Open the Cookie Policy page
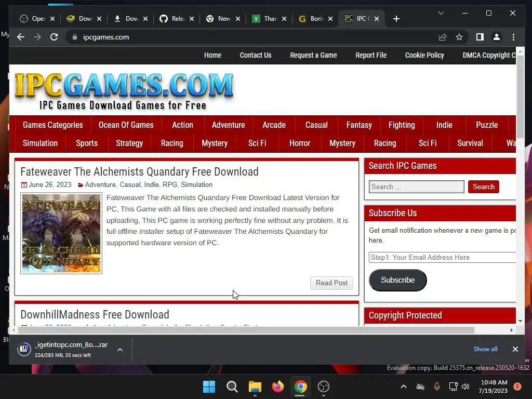 point(424,55)
